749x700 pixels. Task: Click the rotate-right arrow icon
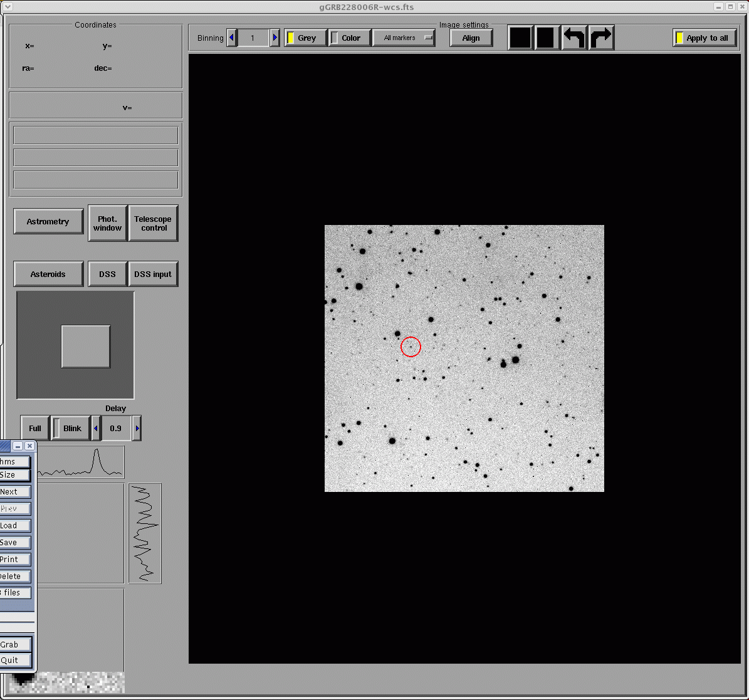(x=601, y=38)
